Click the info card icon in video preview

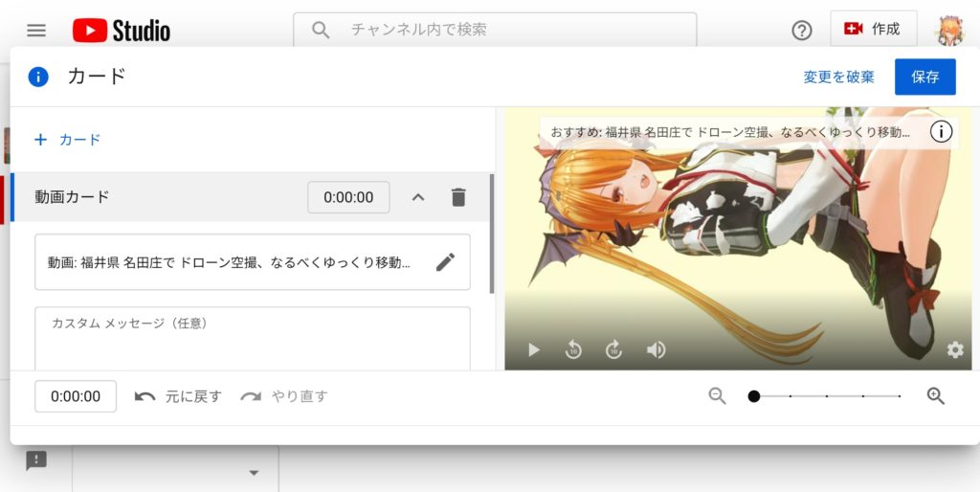coord(941,132)
